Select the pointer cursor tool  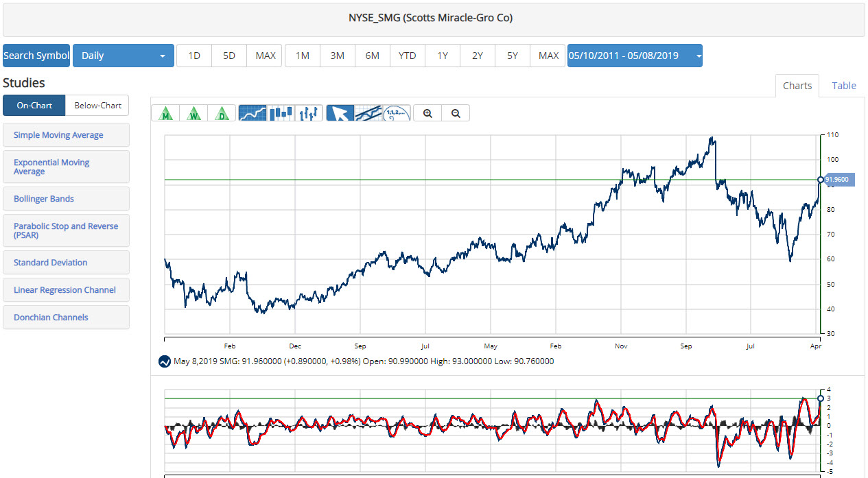pos(340,113)
